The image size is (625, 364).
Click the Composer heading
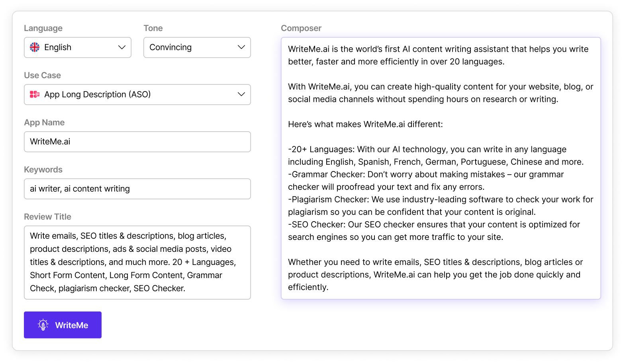(x=301, y=28)
